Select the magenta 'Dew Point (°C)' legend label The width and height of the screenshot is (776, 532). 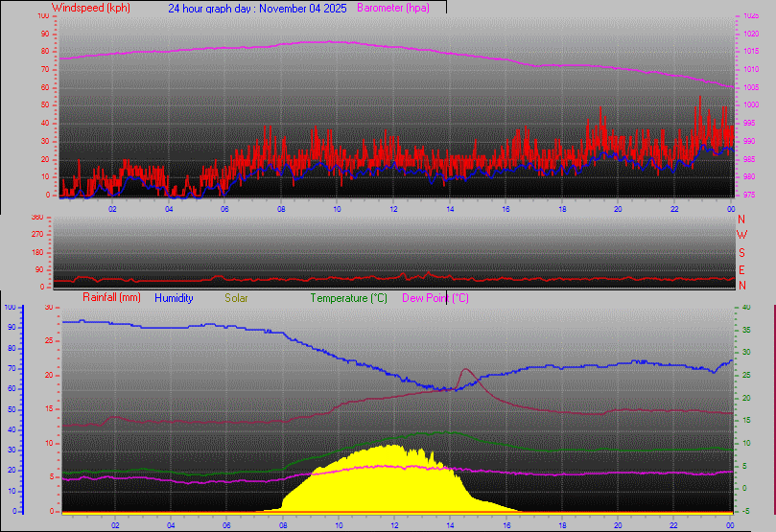[435, 298]
